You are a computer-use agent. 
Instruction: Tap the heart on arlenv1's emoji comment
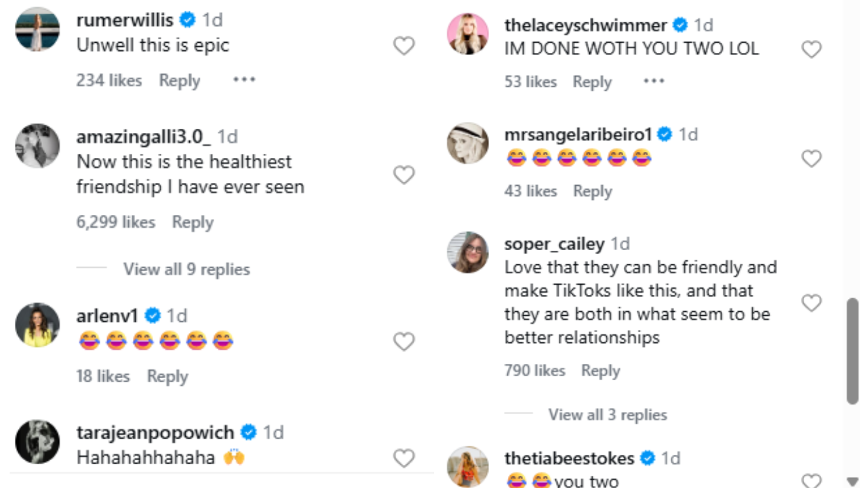[403, 342]
